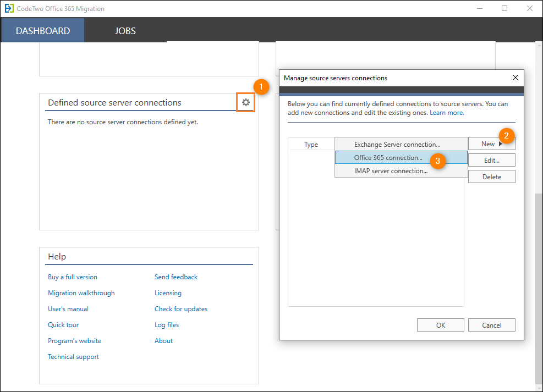Image resolution: width=543 pixels, height=392 pixels.
Task: Open Technical support link
Action: coord(73,356)
